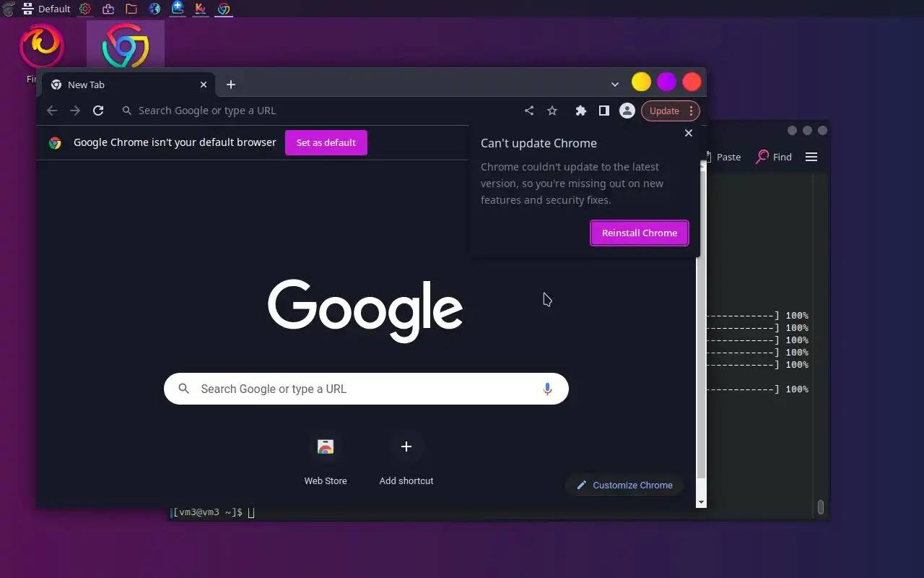Image resolution: width=924 pixels, height=578 pixels.
Task: Toggle the Chrome side panel
Action: click(x=603, y=111)
